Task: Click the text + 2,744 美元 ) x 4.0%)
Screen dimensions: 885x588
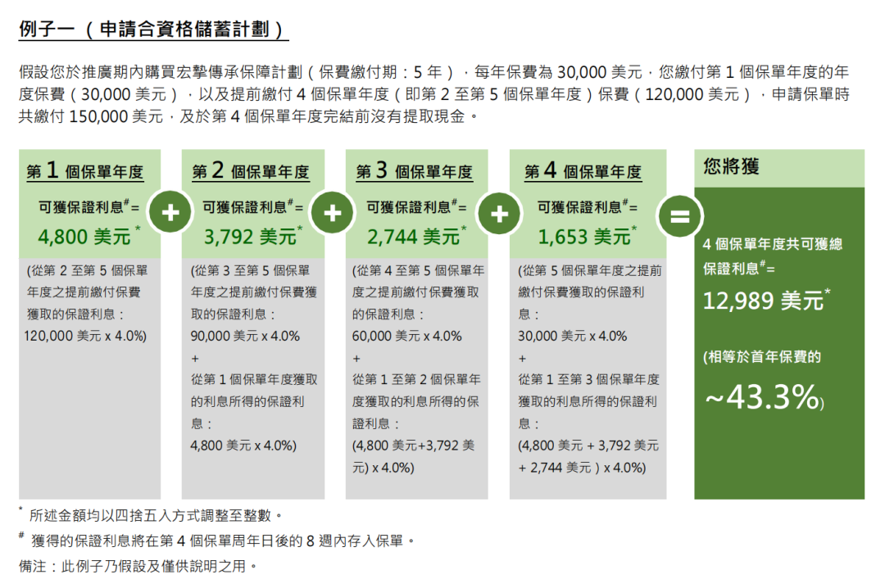Action: pyautogui.click(x=582, y=468)
